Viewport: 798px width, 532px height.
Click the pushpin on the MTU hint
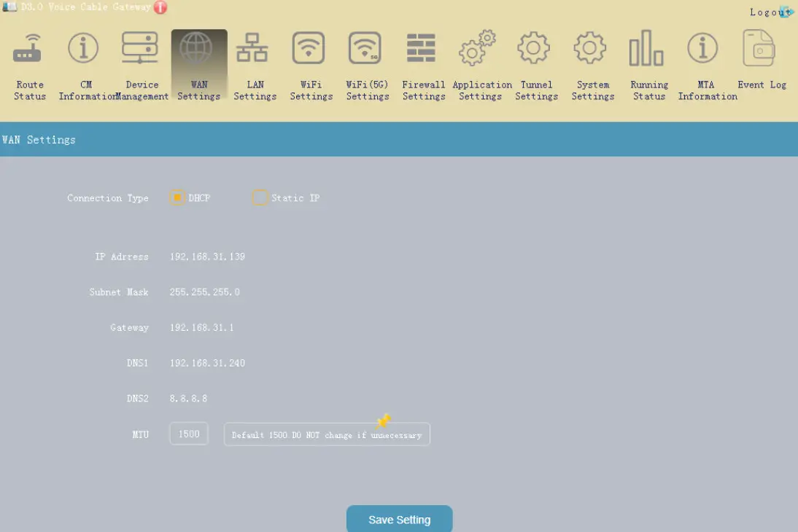pyautogui.click(x=383, y=420)
